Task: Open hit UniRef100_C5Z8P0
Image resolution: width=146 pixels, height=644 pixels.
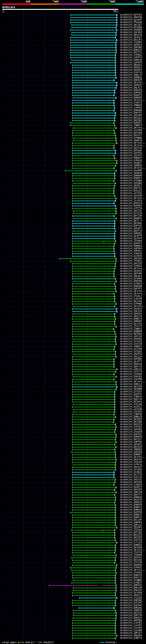Action: pos(131,42)
